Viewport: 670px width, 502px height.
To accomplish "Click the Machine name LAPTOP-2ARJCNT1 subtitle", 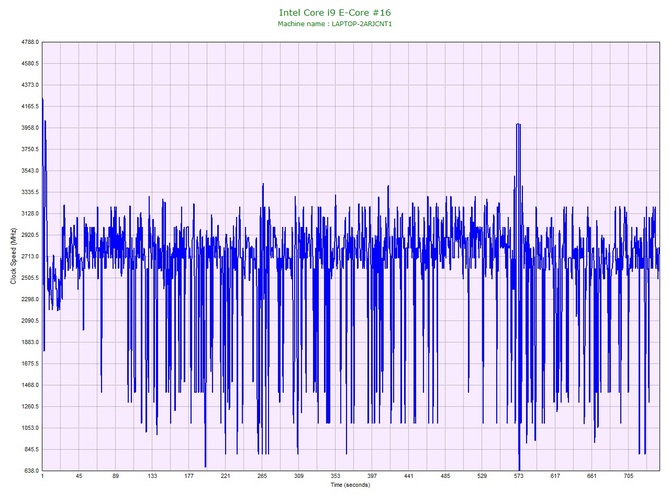I will [x=335, y=24].
